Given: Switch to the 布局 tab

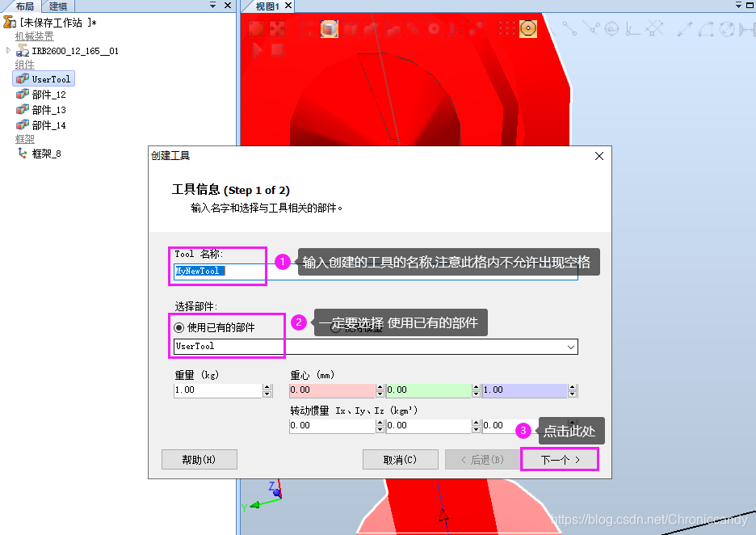Looking at the screenshot, I should (24, 6).
